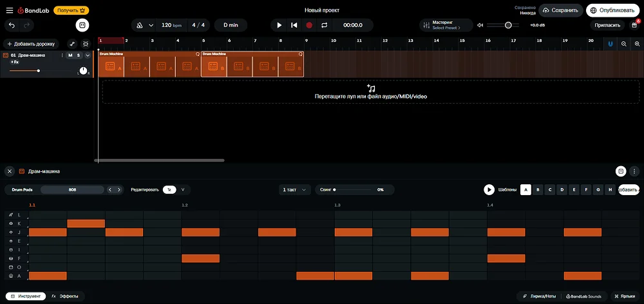
Task: Click the white round icon beside editor menu
Action: (621, 171)
